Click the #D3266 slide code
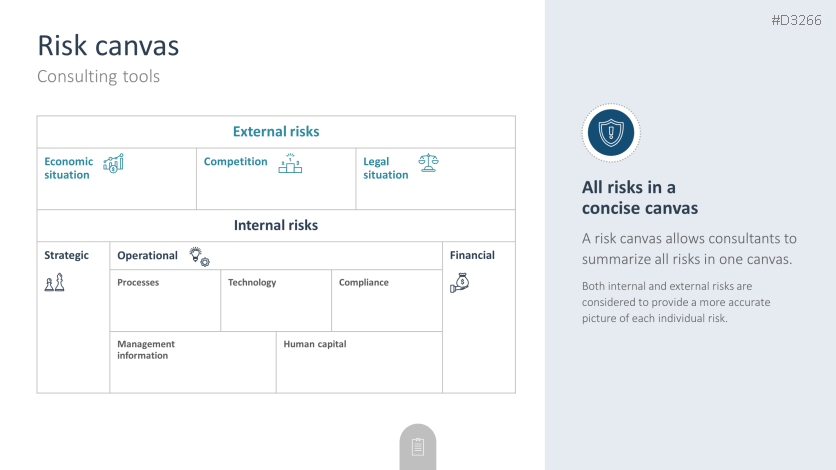Viewport: 836px width, 470px height. [796, 20]
